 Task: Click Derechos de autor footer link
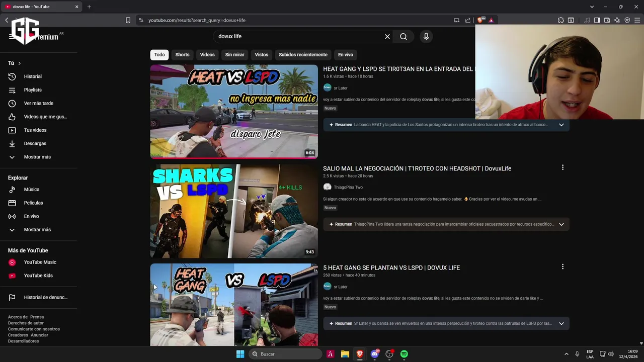26,323
